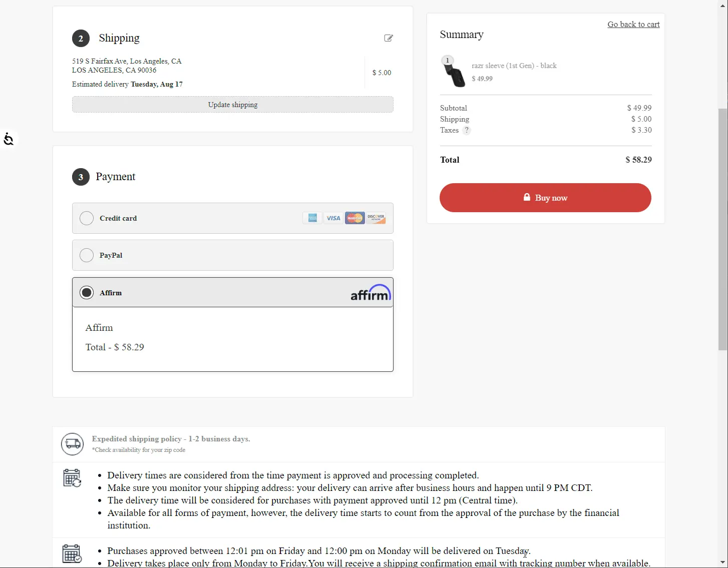Click the page vertical scrollbar
728x568 pixels.
tap(723, 230)
